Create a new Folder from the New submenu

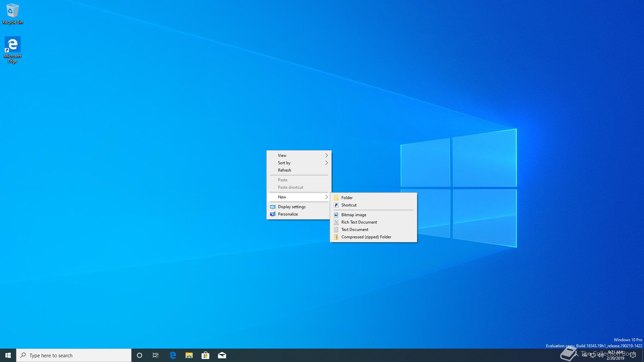click(374, 198)
